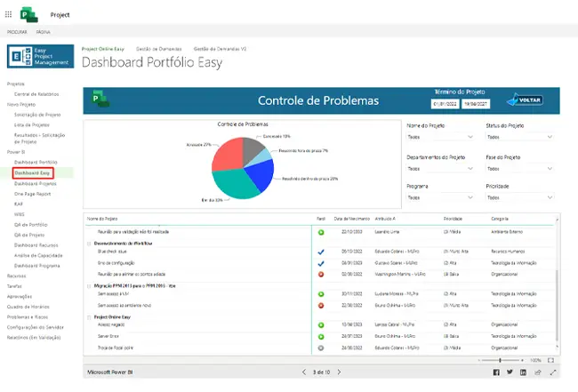This screenshot has height=392, width=578.
Task: Open the Programa filter dropdown
Action: click(x=440, y=197)
